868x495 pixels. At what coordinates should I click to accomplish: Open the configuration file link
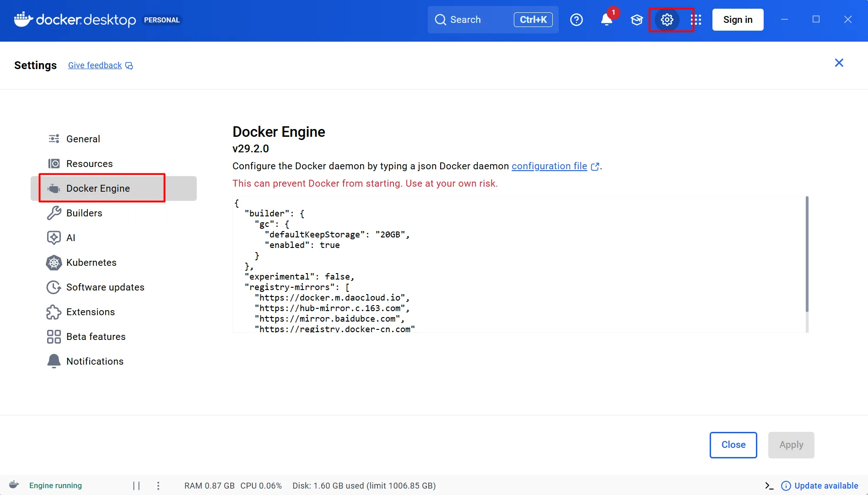pos(549,166)
